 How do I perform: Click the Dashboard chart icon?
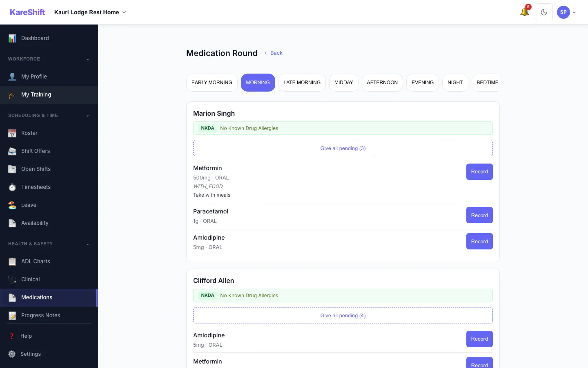tap(12, 38)
